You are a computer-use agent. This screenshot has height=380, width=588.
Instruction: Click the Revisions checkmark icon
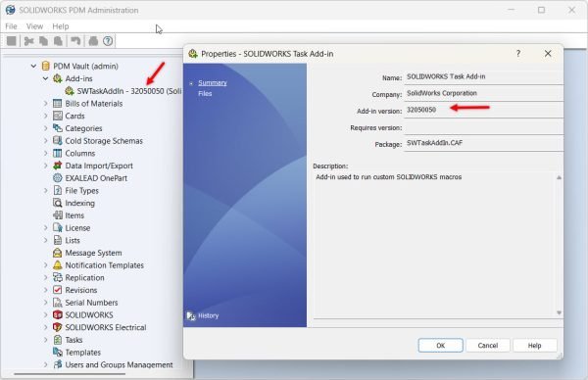click(x=58, y=290)
